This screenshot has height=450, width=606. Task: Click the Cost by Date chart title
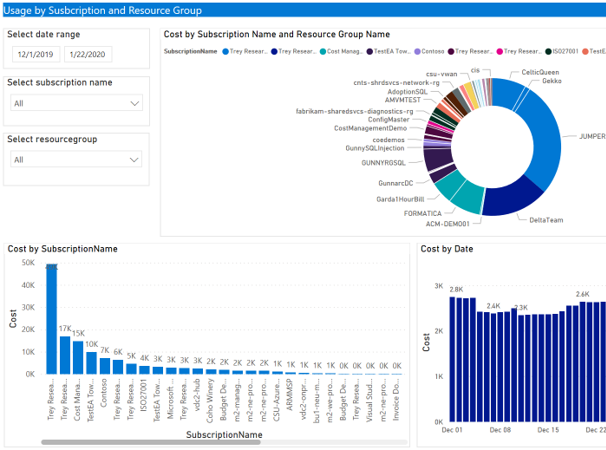coord(447,249)
